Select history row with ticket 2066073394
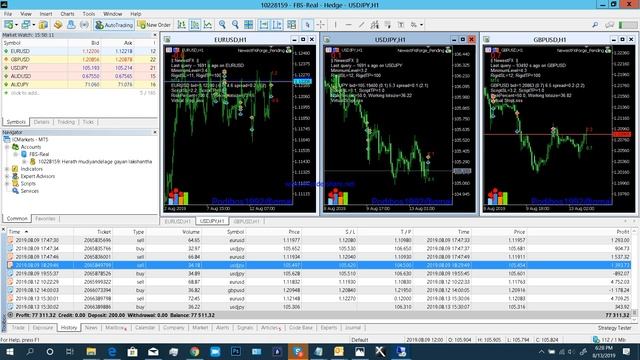 pos(319,290)
